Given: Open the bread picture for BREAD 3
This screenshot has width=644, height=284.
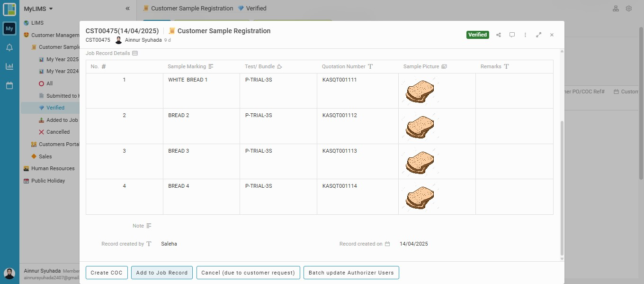Looking at the screenshot, I should (x=421, y=162).
